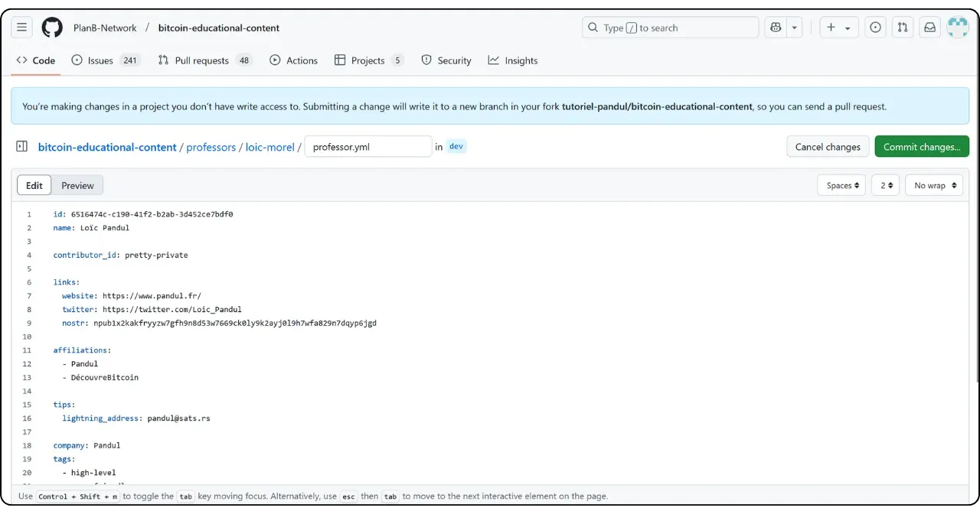Open the hamburger navigation menu
This screenshot has width=980, height=514.
point(22,28)
